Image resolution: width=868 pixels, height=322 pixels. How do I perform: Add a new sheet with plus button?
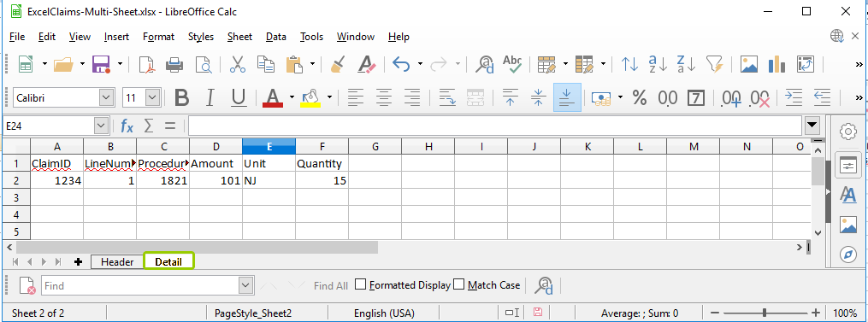pos(78,261)
